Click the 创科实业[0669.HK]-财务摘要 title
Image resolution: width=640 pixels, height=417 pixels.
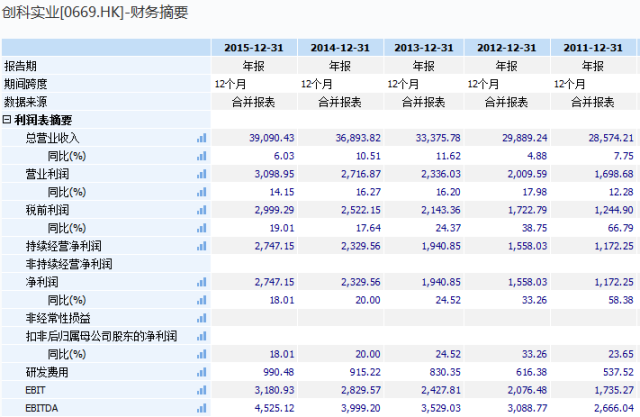click(x=95, y=12)
